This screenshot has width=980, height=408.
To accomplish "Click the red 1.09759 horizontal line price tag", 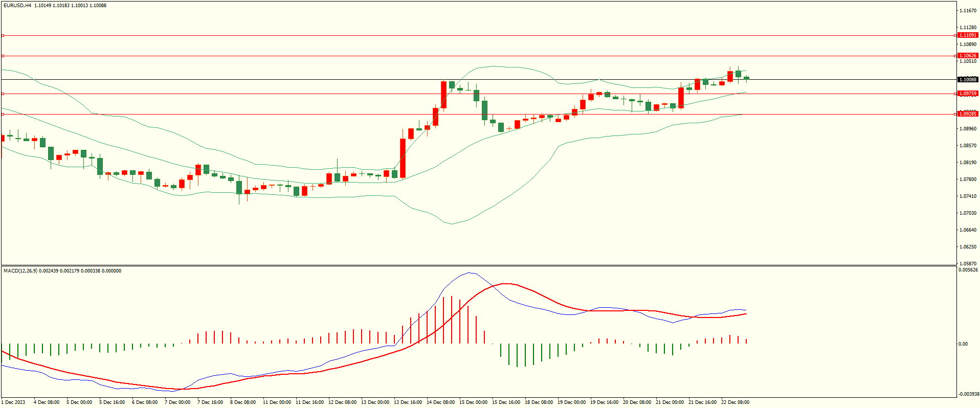I will click(968, 94).
